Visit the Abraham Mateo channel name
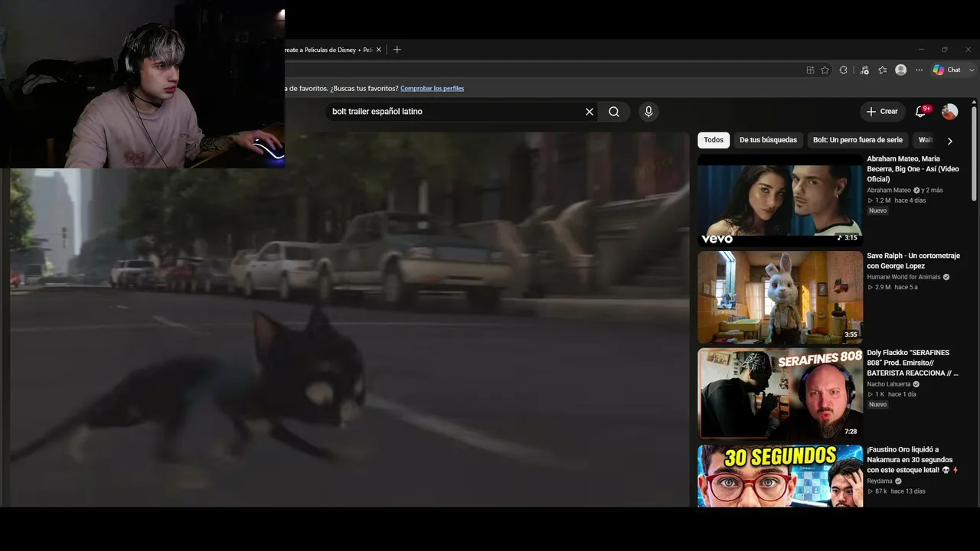980x551 pixels. [x=889, y=191]
